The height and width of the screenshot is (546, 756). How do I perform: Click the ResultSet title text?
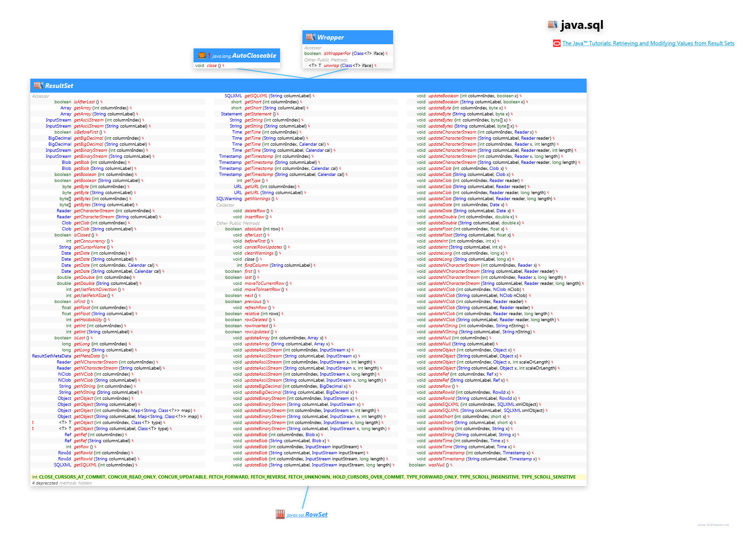point(59,86)
